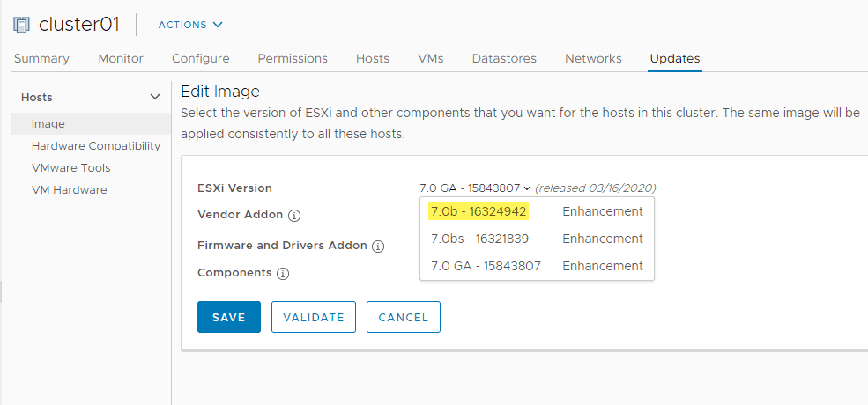This screenshot has width=868, height=405.
Task: Select VM Hardware in the sidebar
Action: [69, 190]
